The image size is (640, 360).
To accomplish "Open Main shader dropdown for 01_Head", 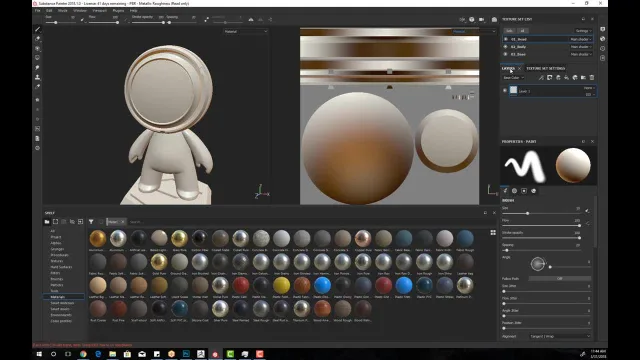I will click(581, 39).
